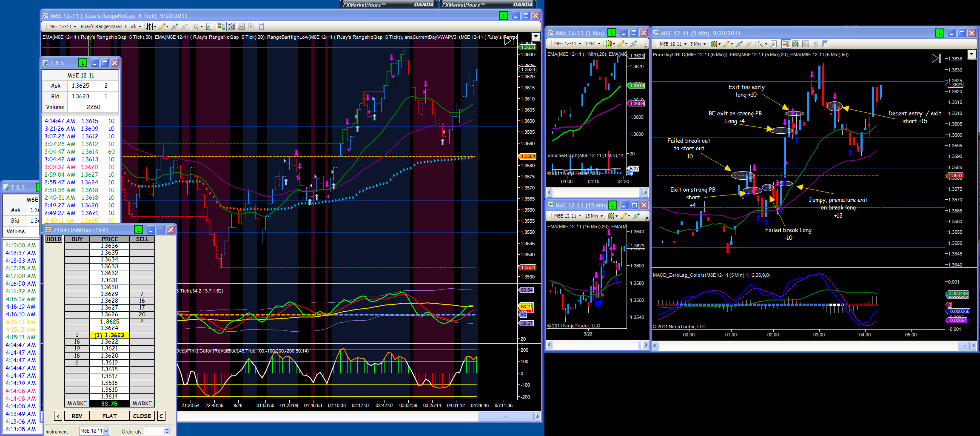Click zoom out icon on 6 Tick chart toolbar
Screen dimensions: 980x436
point(185,26)
